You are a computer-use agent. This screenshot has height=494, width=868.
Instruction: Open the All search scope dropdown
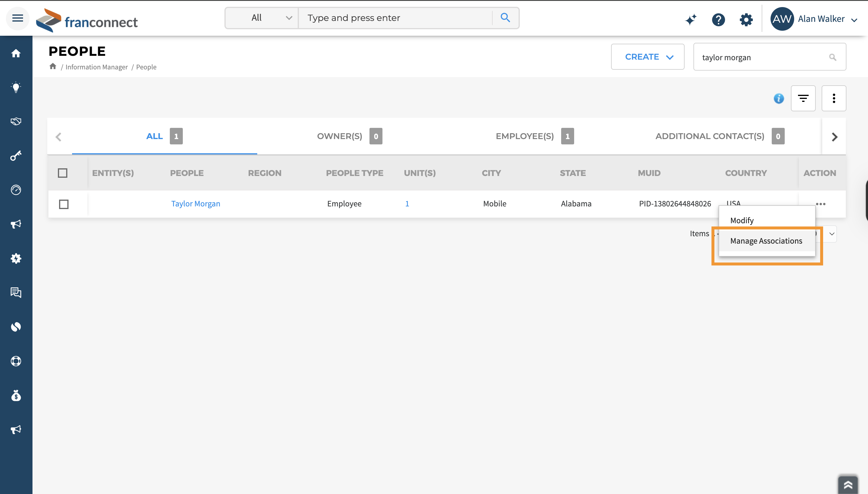coord(262,18)
